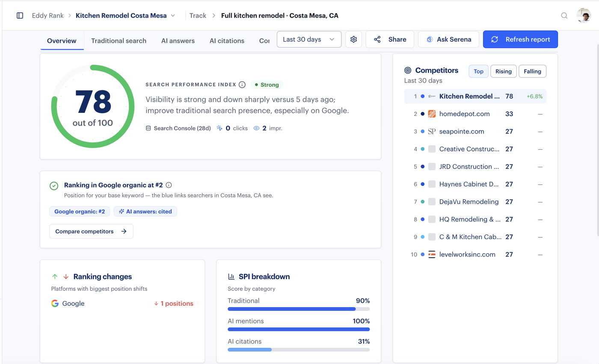
Task: Expand Kitchen Remodel Costa Mesa project chevron
Action: tap(173, 15)
